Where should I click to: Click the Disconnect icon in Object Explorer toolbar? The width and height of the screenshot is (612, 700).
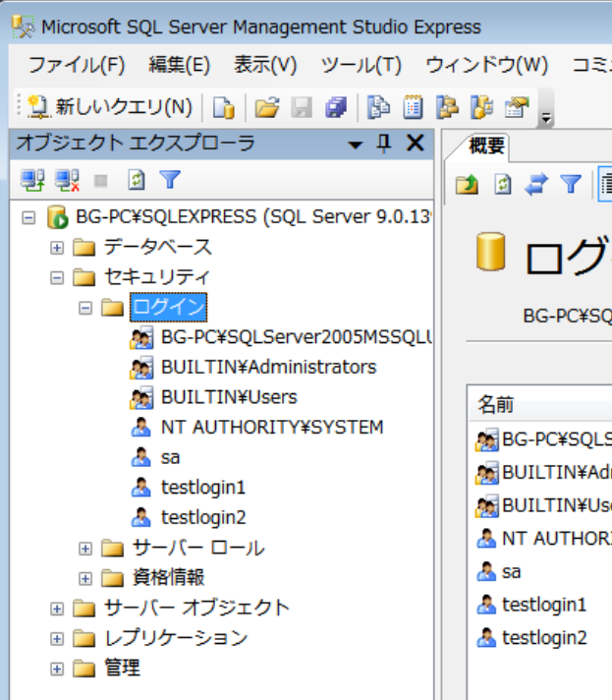tap(67, 180)
